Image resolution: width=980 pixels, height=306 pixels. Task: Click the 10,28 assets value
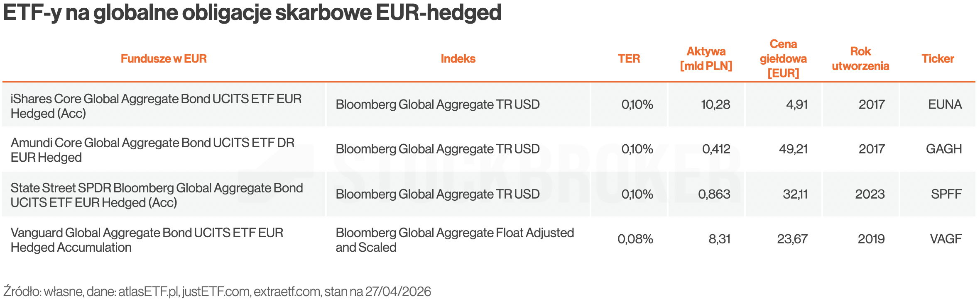715,104
